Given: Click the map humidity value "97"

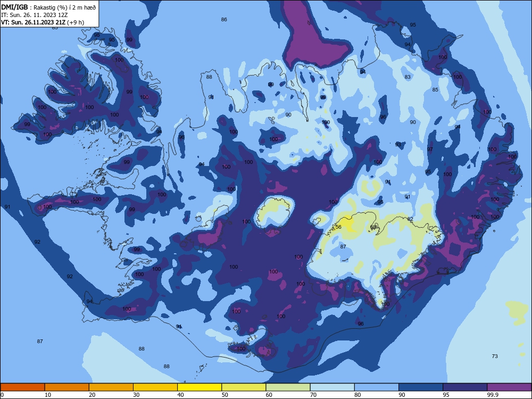Looking at the screenshot, I should tap(430, 149).
